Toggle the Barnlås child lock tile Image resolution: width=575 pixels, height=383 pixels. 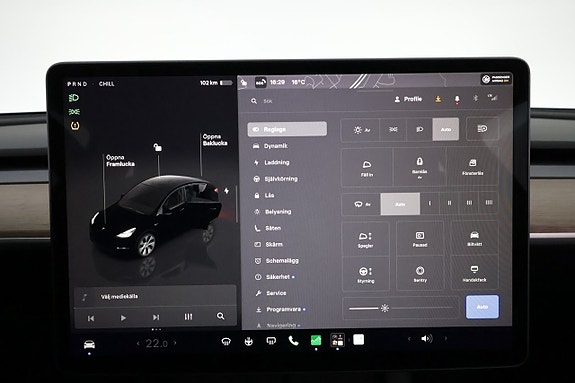[x=420, y=167]
